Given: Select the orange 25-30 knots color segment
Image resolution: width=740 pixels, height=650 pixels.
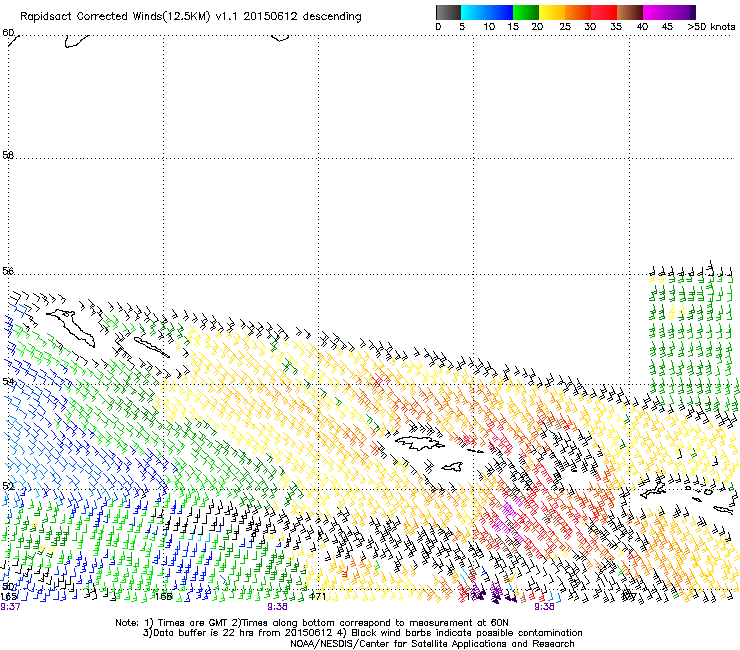Looking at the screenshot, I should [x=578, y=12].
